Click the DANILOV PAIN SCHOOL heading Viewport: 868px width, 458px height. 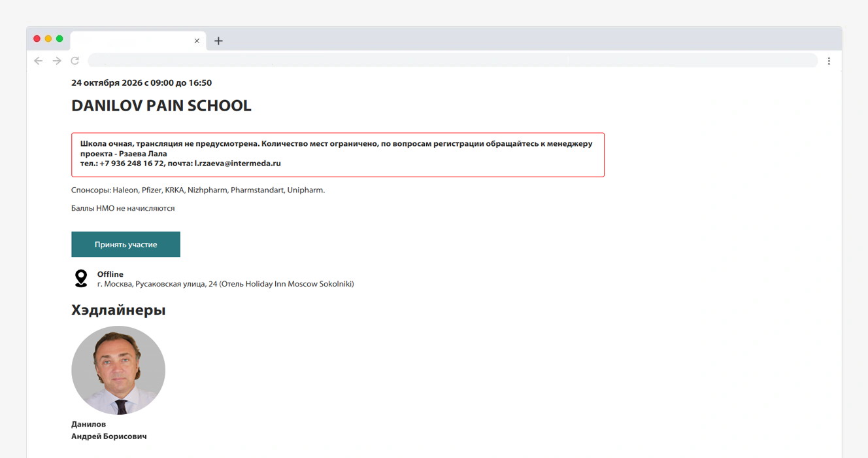[x=161, y=106]
